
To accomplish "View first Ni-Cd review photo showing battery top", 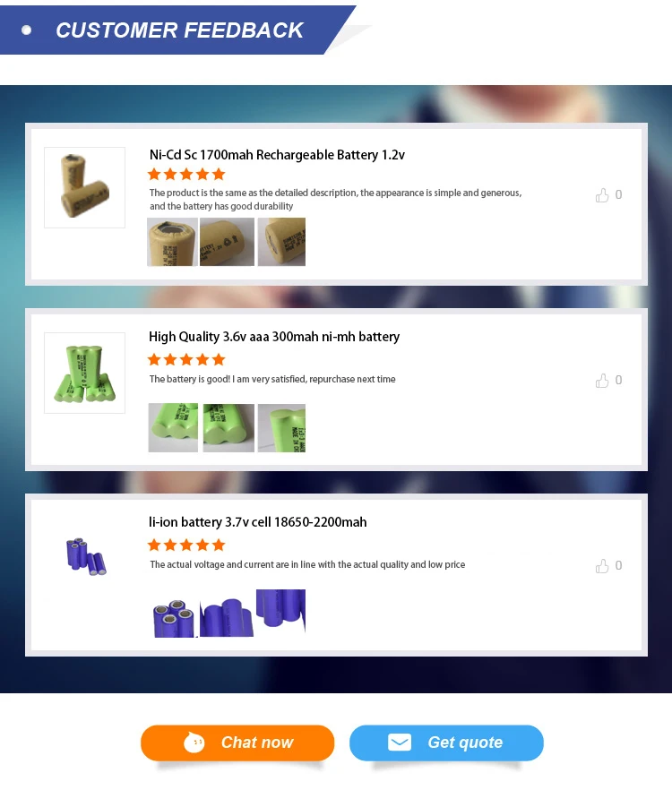I will tap(172, 242).
